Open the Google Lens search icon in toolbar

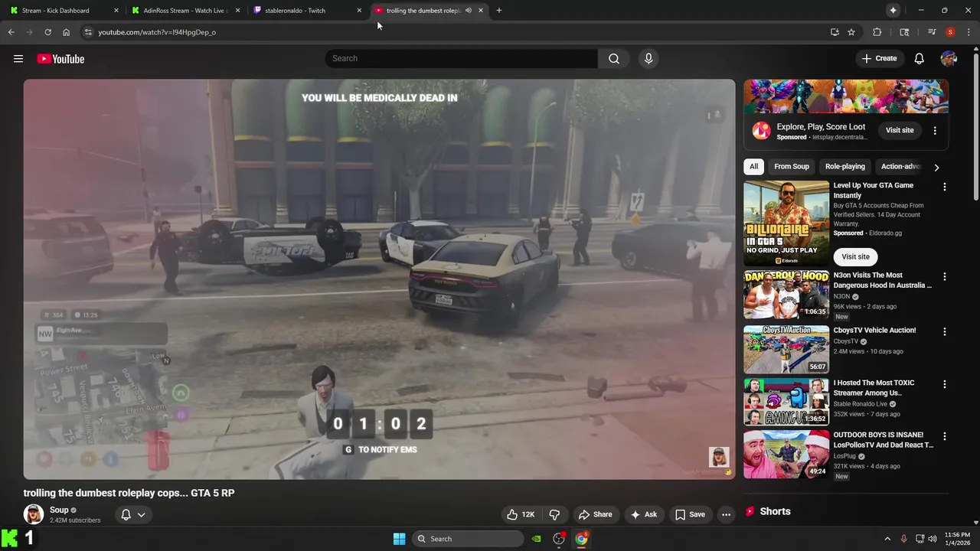click(904, 32)
